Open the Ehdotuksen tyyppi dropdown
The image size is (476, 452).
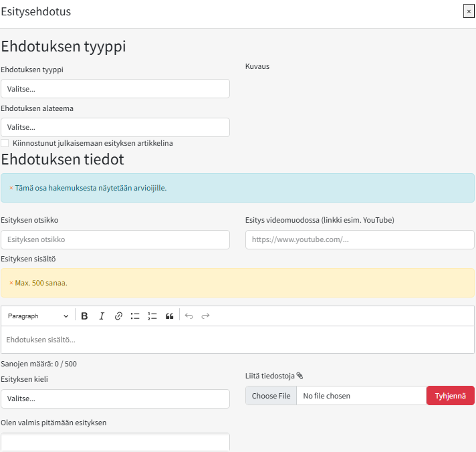(x=115, y=89)
